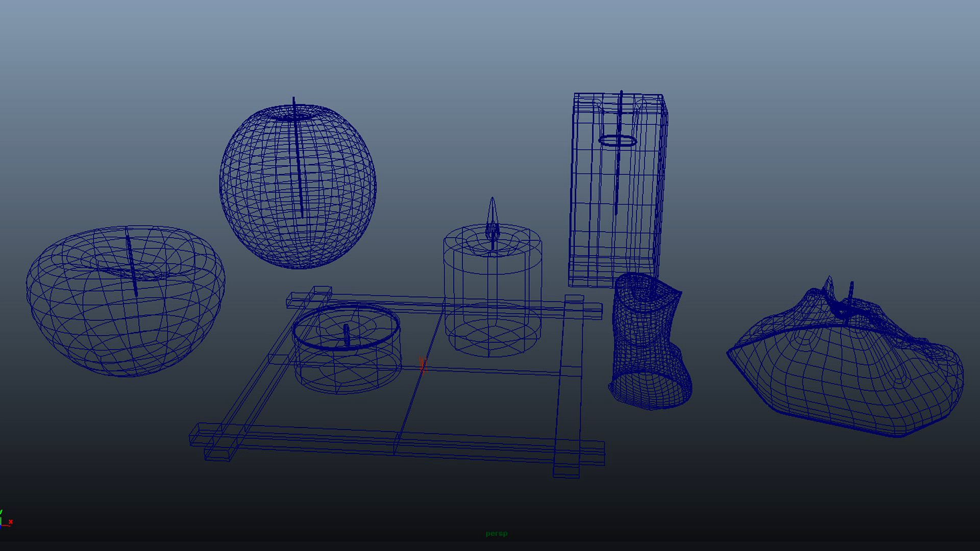The width and height of the screenshot is (980, 551).
Task: Click the oval ring inside the rectangular candle
Action: (617, 141)
